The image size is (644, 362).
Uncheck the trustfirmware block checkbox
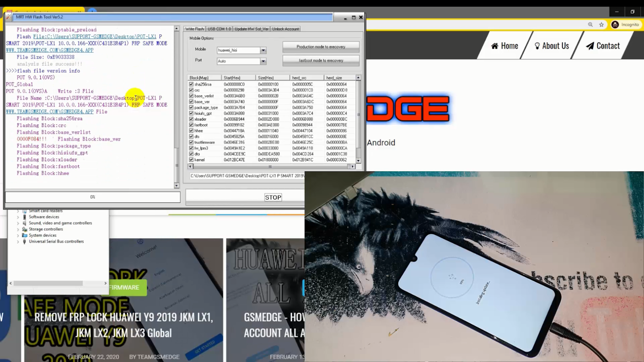(x=191, y=142)
